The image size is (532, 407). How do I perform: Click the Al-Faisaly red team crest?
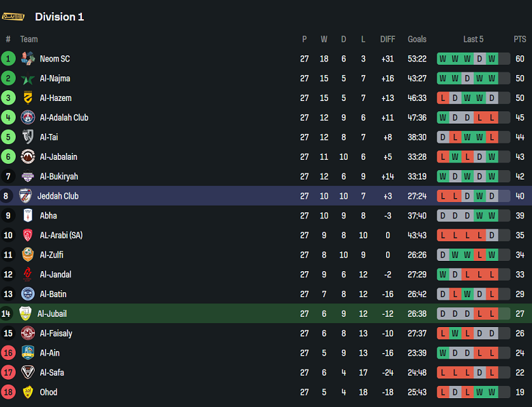28,333
